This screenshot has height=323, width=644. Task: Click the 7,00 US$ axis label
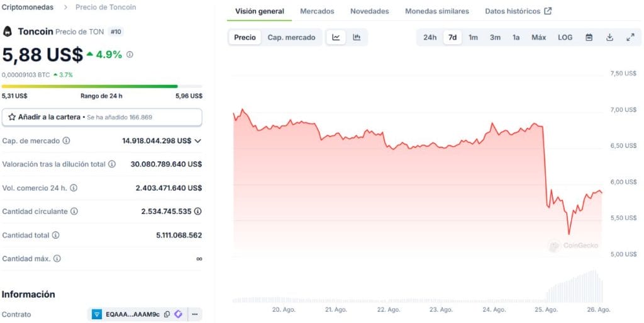tap(623, 110)
